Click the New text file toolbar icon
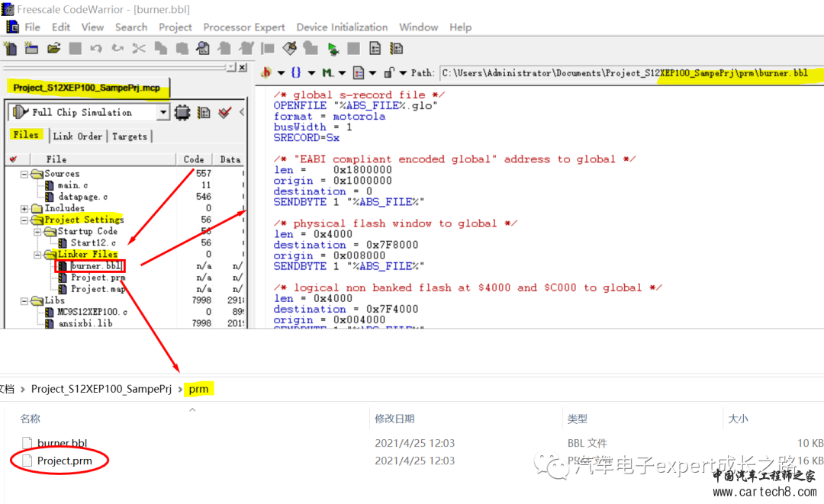This screenshot has height=504, width=824. coord(10,49)
